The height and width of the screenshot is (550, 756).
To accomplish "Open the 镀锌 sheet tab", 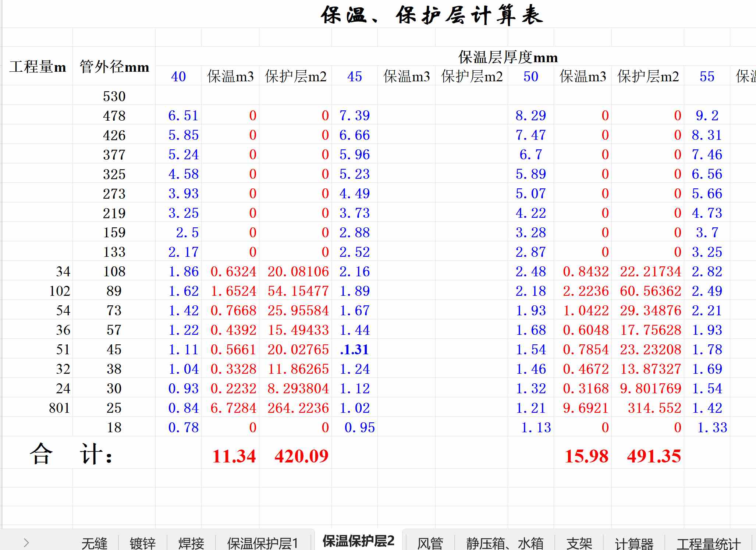I will [143, 543].
